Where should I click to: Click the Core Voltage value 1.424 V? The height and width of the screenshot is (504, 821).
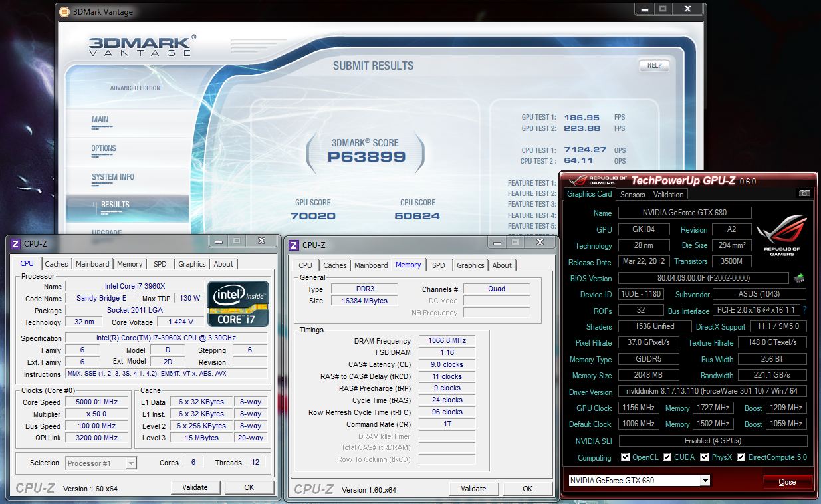pos(181,322)
